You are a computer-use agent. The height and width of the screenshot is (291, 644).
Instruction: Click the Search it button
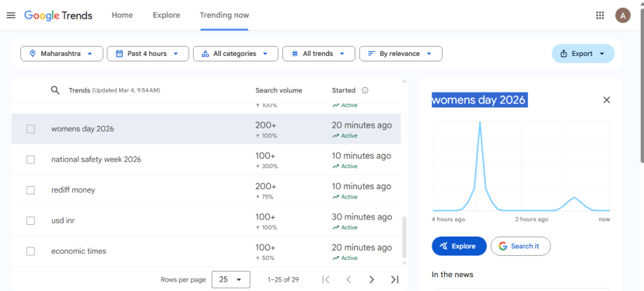[520, 246]
